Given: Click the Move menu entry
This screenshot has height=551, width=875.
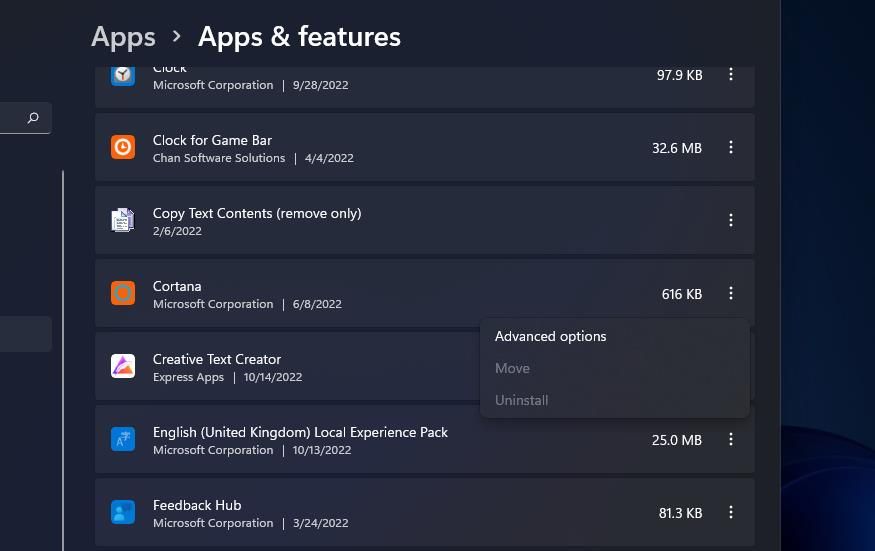Looking at the screenshot, I should click(x=512, y=369).
